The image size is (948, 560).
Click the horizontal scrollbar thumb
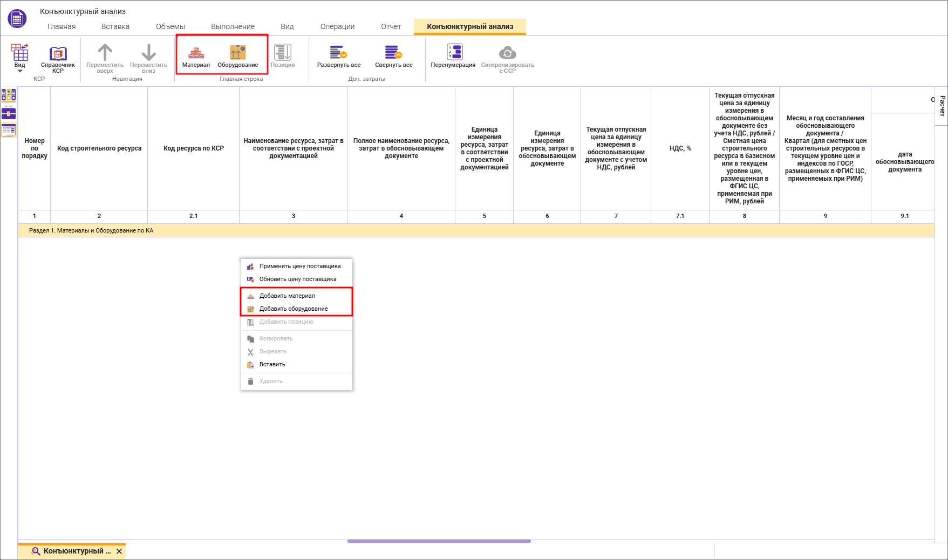(x=439, y=541)
